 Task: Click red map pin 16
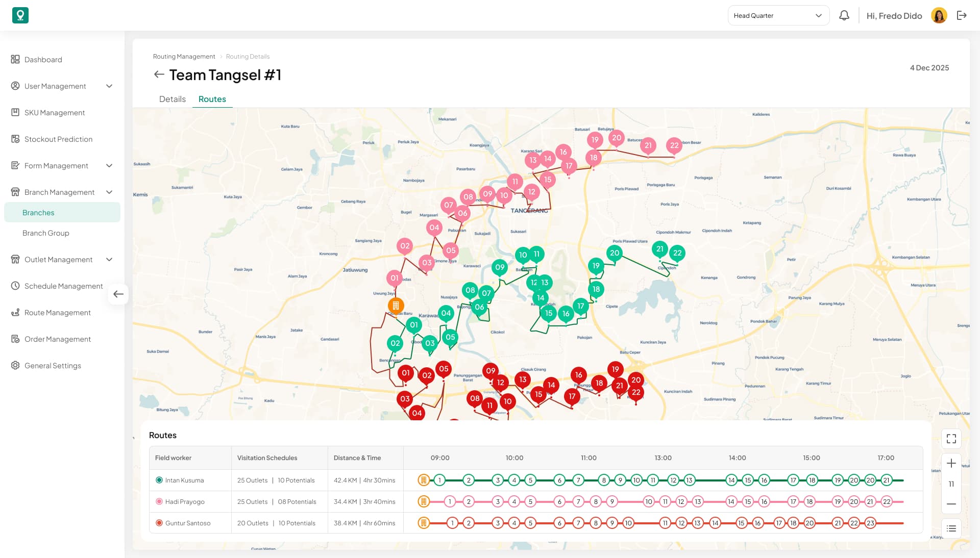pyautogui.click(x=578, y=375)
